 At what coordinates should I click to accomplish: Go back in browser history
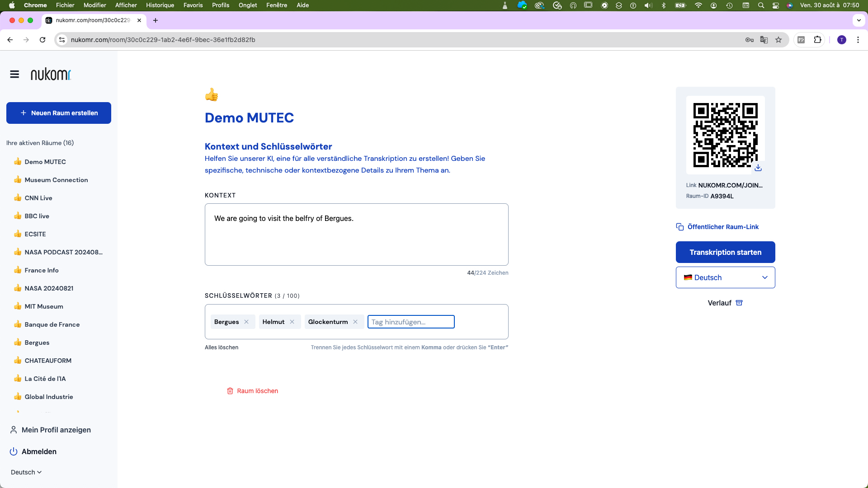pos(10,40)
